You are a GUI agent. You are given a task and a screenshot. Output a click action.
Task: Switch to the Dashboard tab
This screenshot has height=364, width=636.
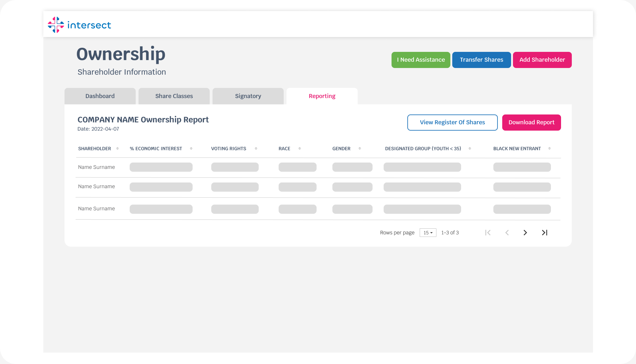tap(100, 96)
